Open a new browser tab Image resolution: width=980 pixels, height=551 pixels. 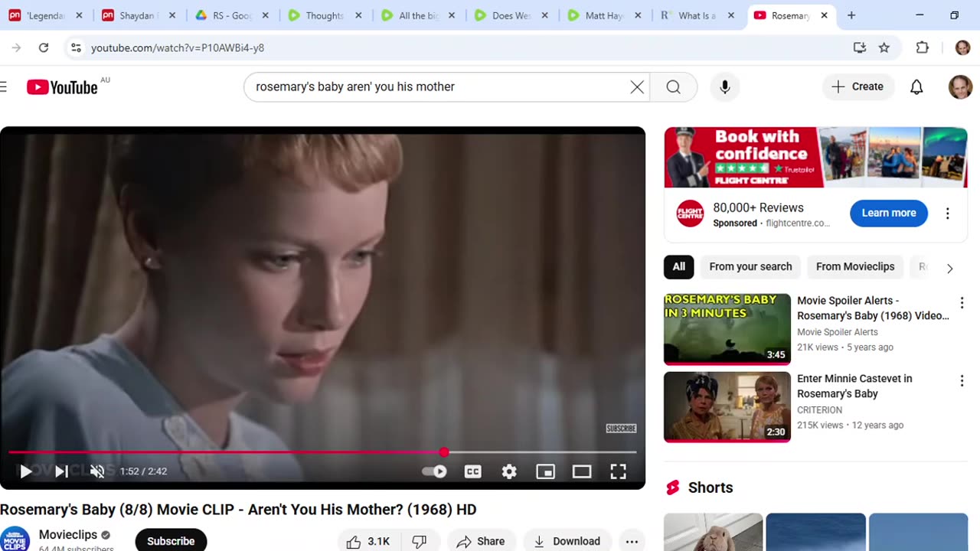coord(851,15)
